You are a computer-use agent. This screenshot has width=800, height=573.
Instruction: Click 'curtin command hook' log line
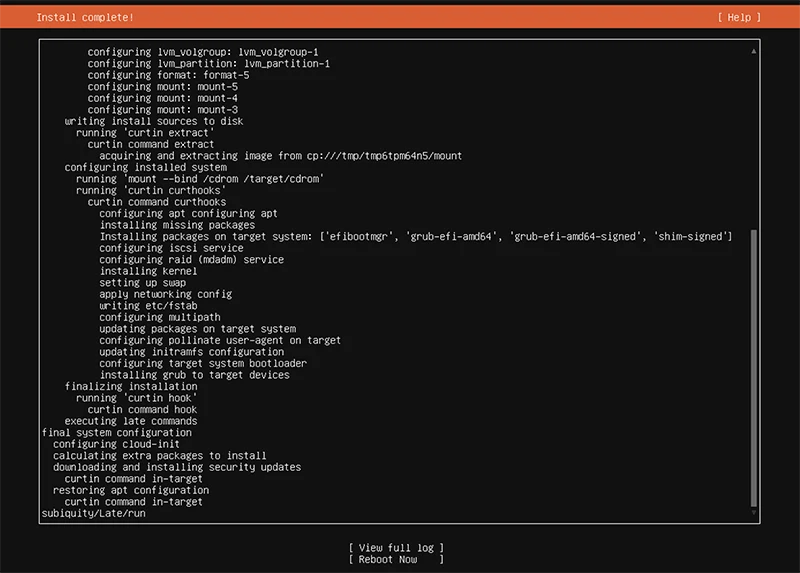(x=142, y=410)
